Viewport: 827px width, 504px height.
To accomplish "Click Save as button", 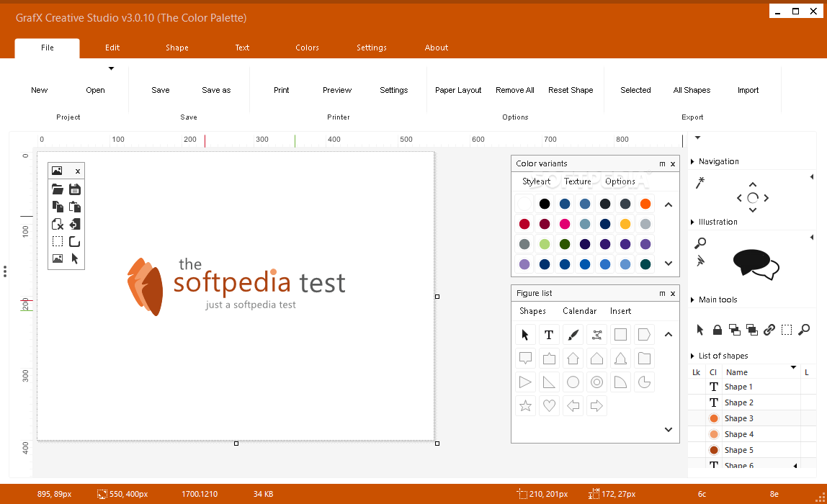I will click(x=216, y=90).
